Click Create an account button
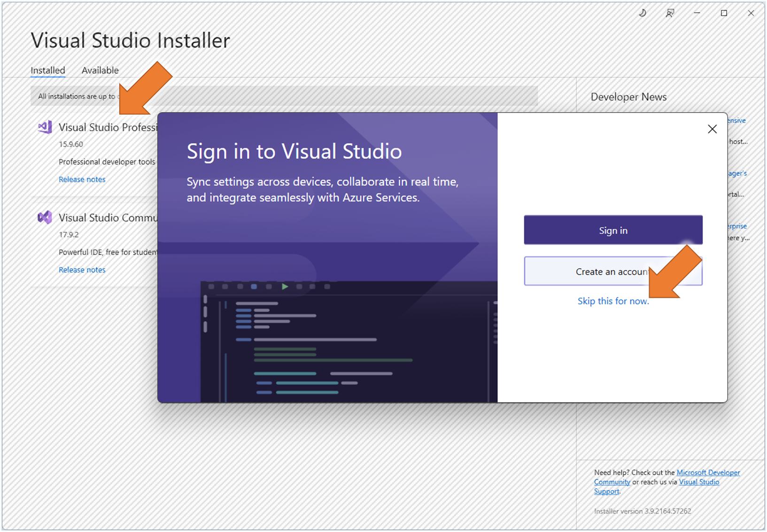This screenshot has height=532, width=767. pyautogui.click(x=613, y=271)
